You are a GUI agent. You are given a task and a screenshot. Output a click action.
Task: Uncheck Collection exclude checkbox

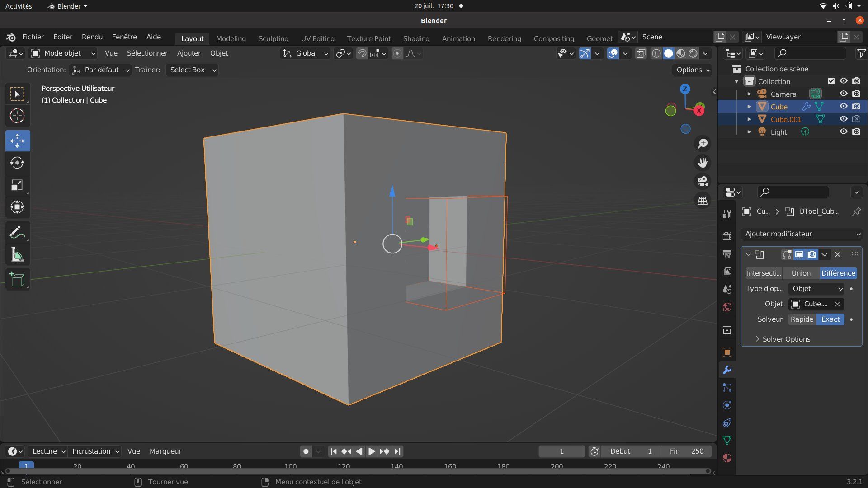831,81
